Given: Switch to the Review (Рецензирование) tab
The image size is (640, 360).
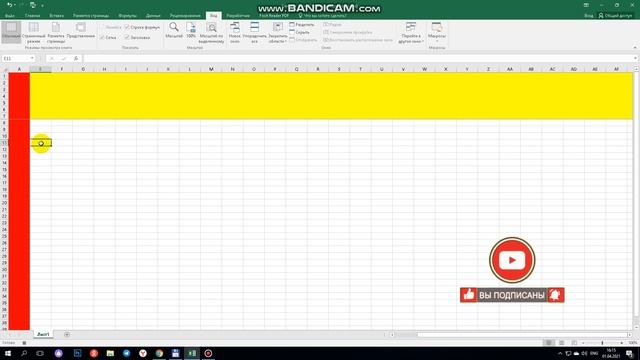Looking at the screenshot, I should [185, 16].
